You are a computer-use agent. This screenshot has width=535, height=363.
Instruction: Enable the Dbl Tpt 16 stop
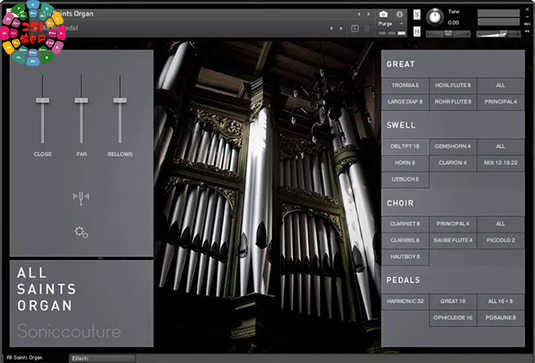(x=405, y=146)
